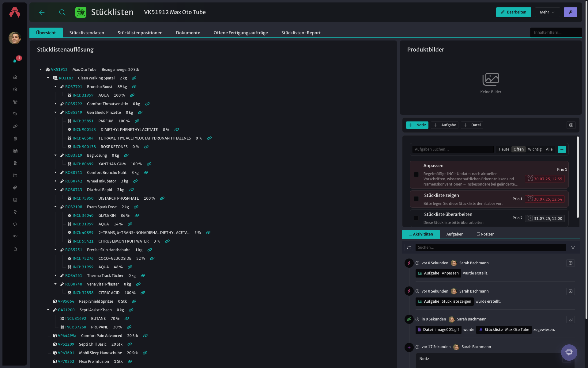
Task: Click the purple wrench tool button
Action: tap(570, 12)
